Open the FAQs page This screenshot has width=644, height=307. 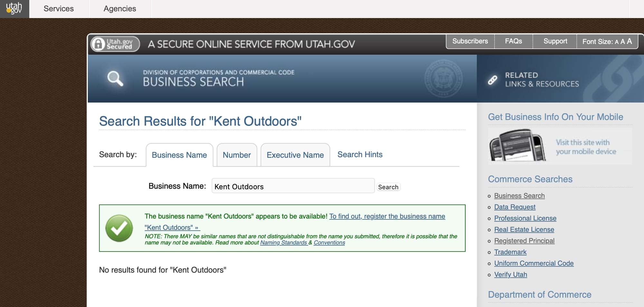pyautogui.click(x=513, y=41)
